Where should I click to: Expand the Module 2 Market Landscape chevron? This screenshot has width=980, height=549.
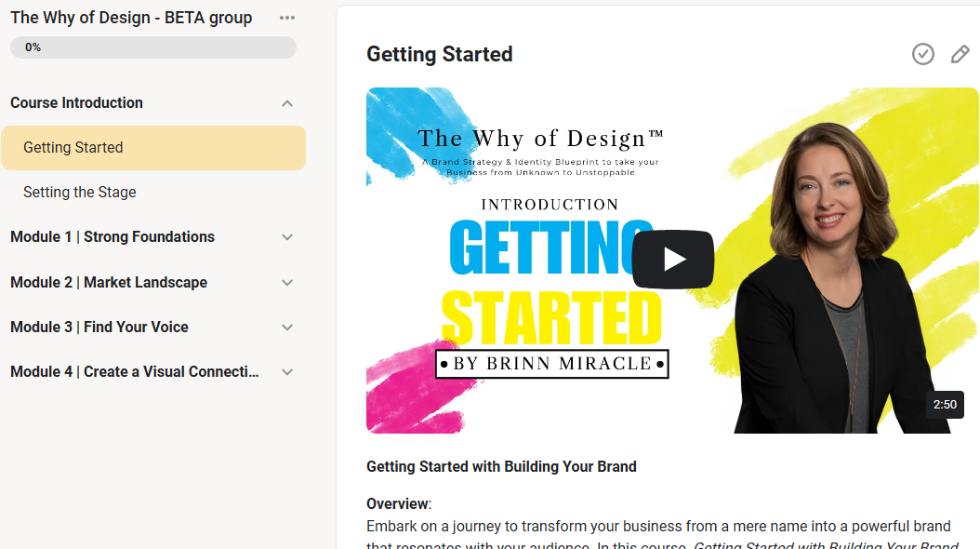pos(287,283)
